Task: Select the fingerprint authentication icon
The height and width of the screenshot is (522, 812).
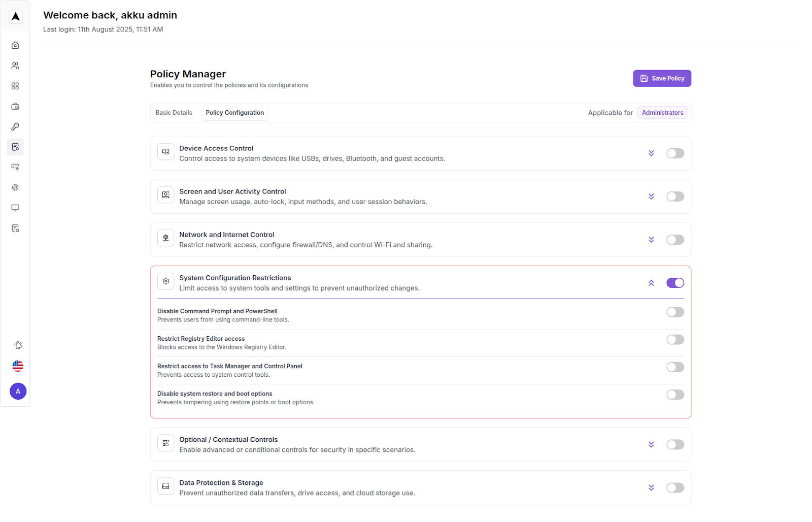Action: pyautogui.click(x=15, y=187)
